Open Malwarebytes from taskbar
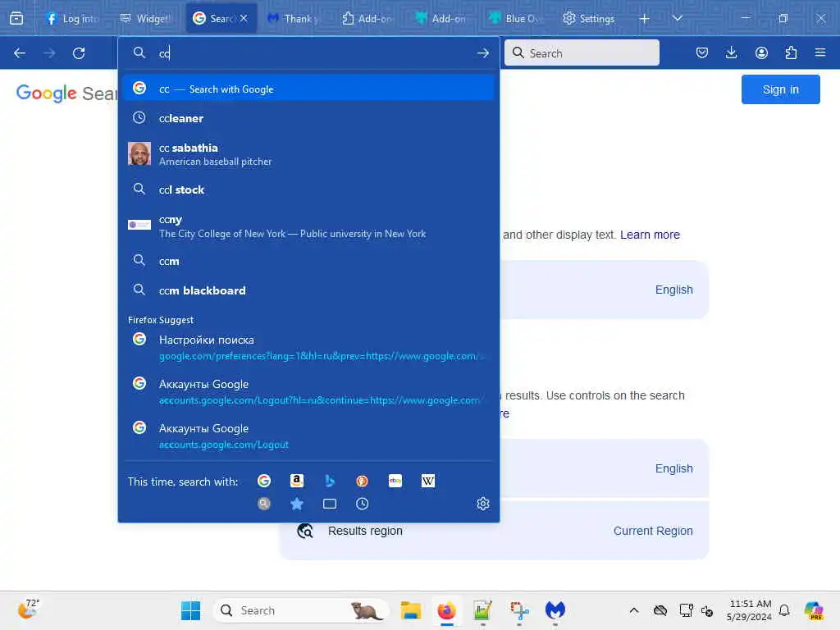Image resolution: width=840 pixels, height=630 pixels. pos(555,610)
